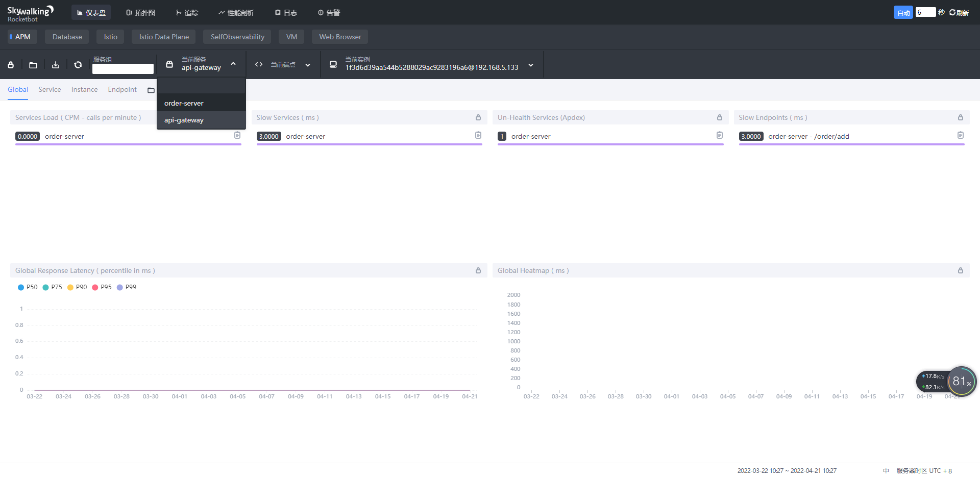This screenshot has height=478, width=980.
Task: Copy order-server name in Slow Services row
Action: click(478, 135)
